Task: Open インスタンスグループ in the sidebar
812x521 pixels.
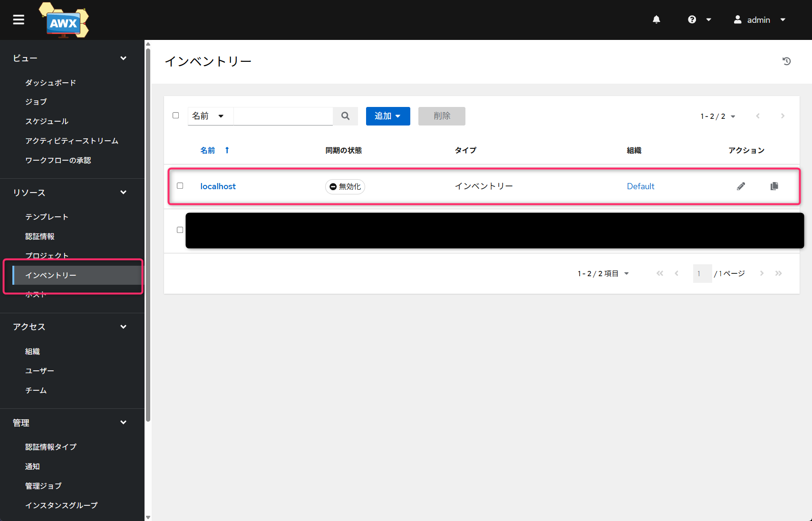Action: 61,505
